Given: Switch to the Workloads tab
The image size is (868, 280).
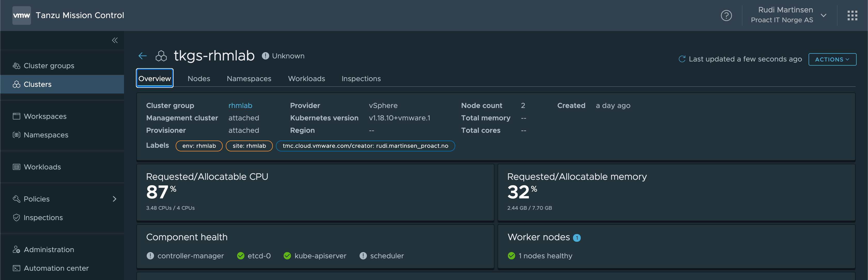Looking at the screenshot, I should (x=306, y=79).
